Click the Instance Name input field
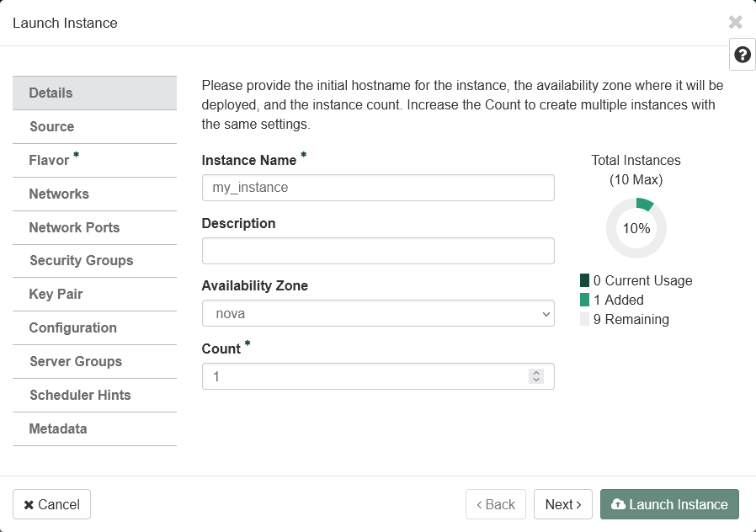 378,188
